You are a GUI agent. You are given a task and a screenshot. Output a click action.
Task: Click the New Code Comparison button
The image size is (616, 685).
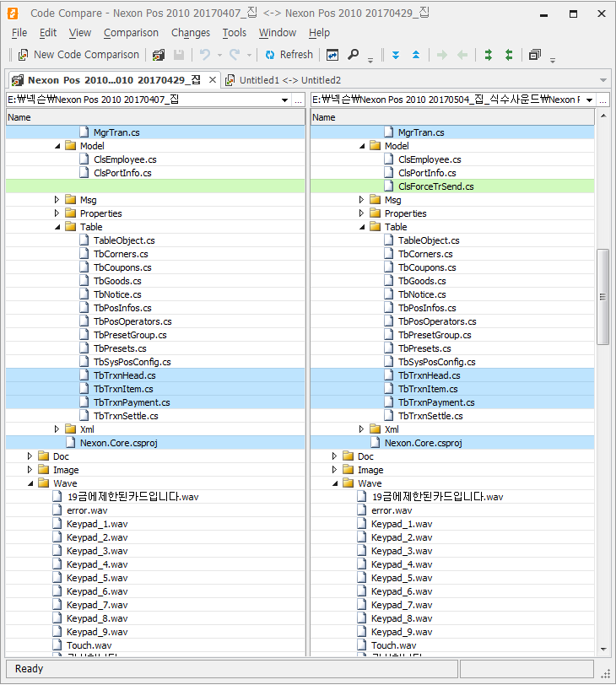click(78, 55)
